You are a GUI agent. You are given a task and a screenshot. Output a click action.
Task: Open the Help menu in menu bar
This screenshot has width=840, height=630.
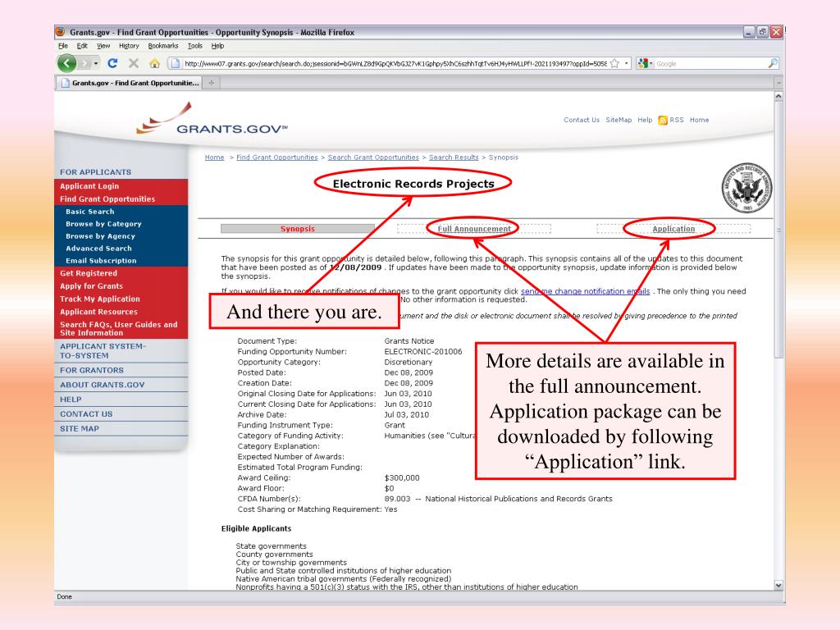coord(217,46)
